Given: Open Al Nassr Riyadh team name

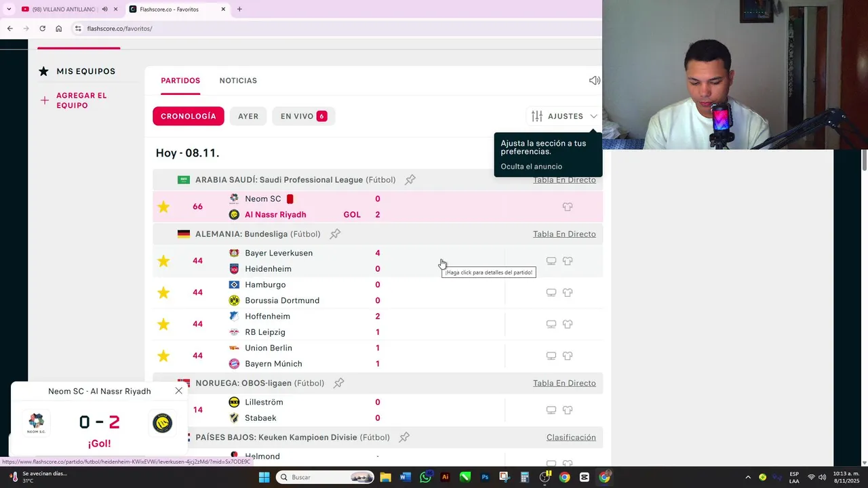Looking at the screenshot, I should 275,215.
